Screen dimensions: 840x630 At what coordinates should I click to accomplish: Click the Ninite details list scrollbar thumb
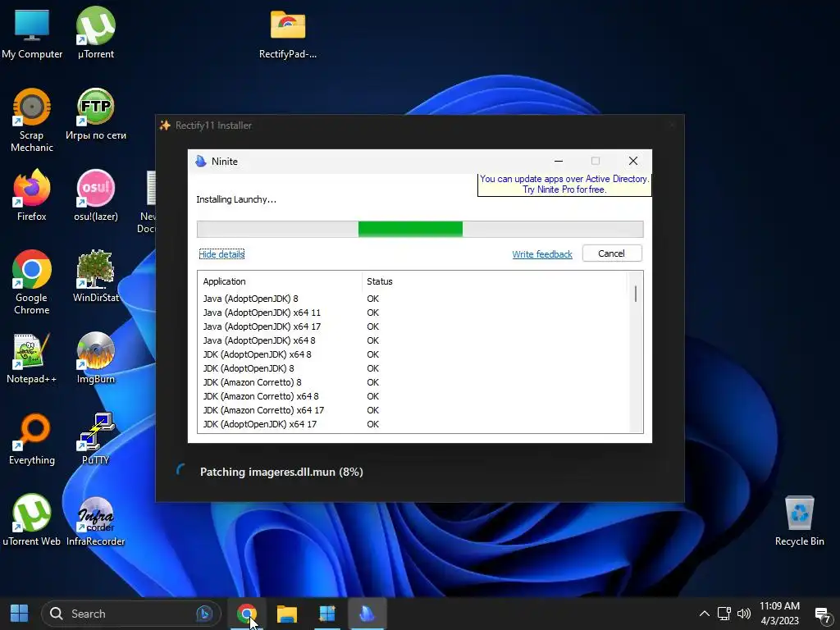(x=636, y=294)
